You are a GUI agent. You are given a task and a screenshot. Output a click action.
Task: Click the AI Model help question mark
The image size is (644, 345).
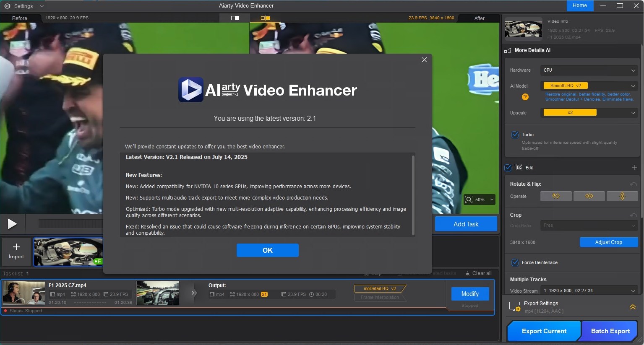coord(525,97)
